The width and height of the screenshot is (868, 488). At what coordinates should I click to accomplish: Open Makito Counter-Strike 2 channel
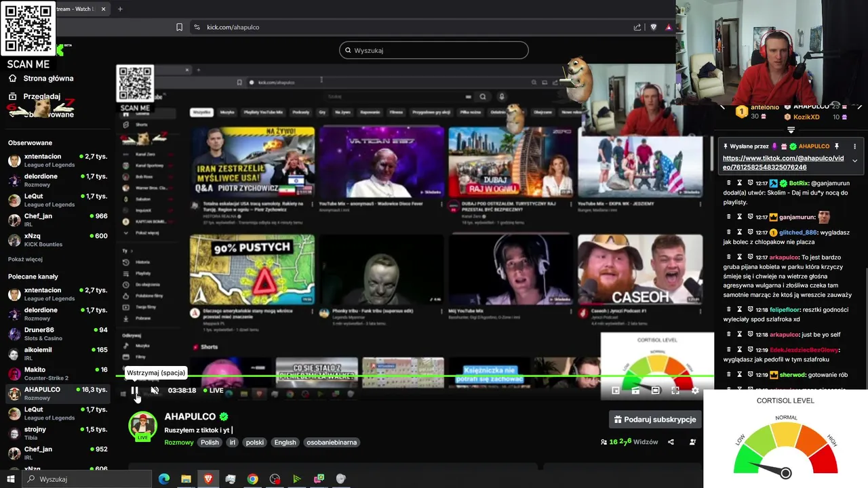pos(58,373)
